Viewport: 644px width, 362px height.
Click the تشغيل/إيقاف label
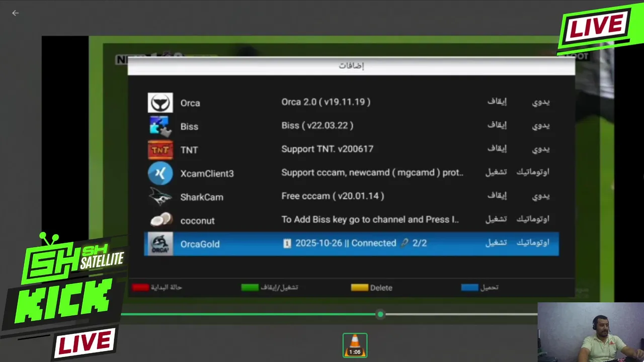tap(279, 288)
